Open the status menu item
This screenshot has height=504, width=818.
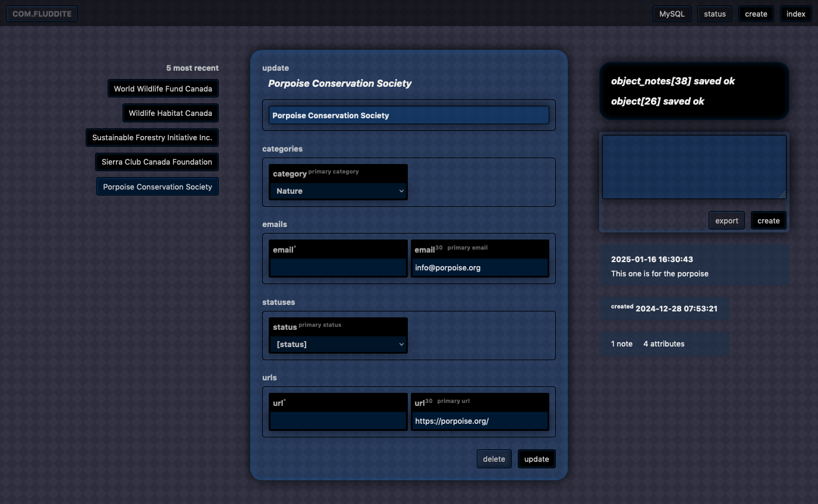(715, 14)
